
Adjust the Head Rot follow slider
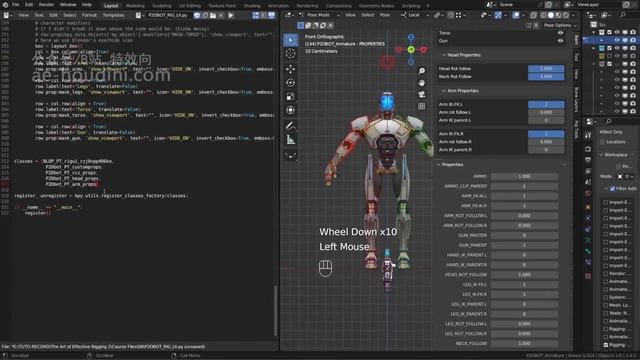[x=546, y=69]
